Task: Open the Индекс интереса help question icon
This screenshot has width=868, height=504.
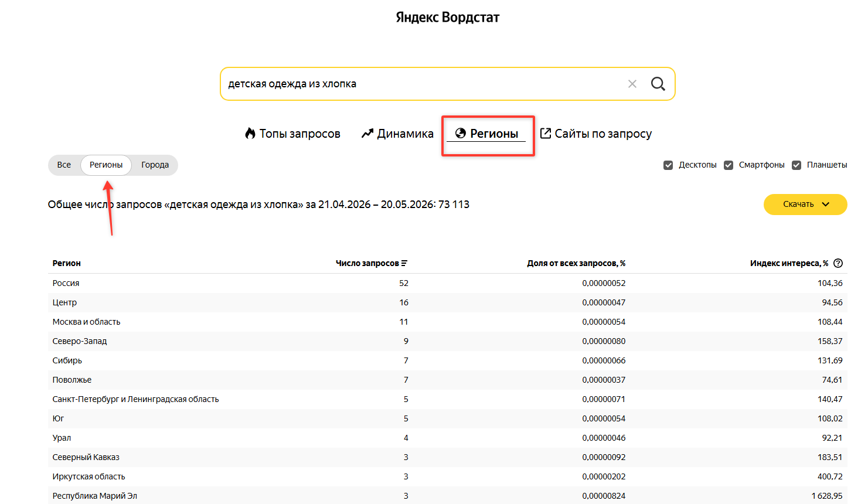Action: 838,263
